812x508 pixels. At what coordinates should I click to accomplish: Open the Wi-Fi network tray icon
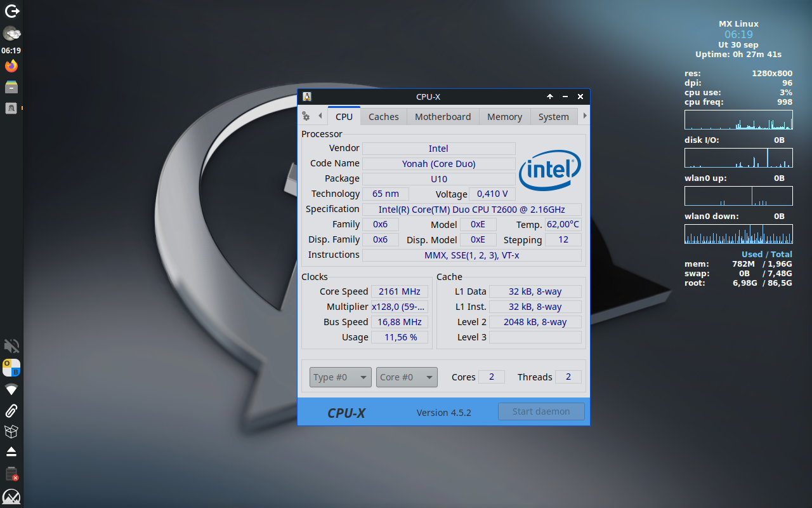pyautogui.click(x=11, y=389)
